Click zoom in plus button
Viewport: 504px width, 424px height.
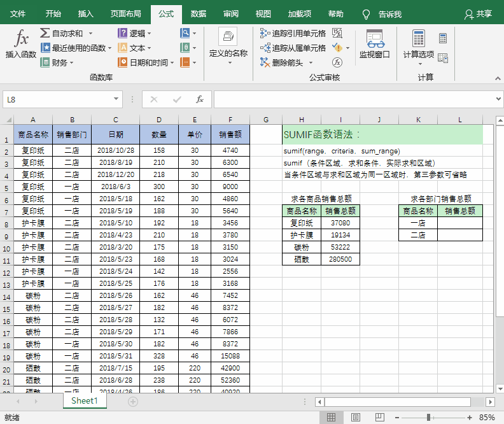click(x=470, y=418)
